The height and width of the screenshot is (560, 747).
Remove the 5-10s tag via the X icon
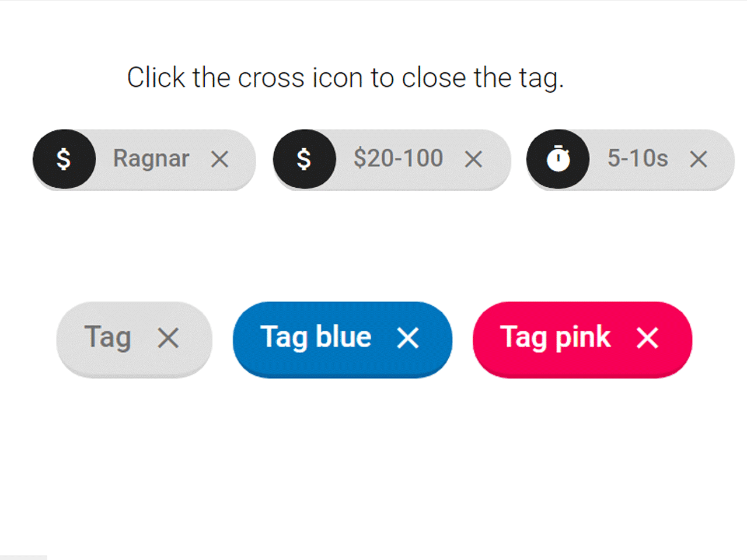698,159
